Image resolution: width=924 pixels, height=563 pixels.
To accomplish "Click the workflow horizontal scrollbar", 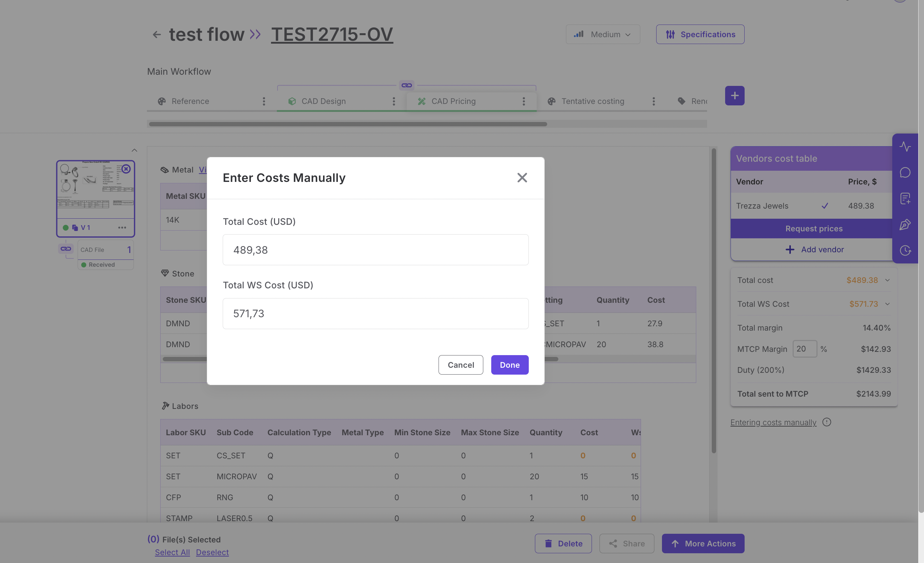I will (x=348, y=124).
